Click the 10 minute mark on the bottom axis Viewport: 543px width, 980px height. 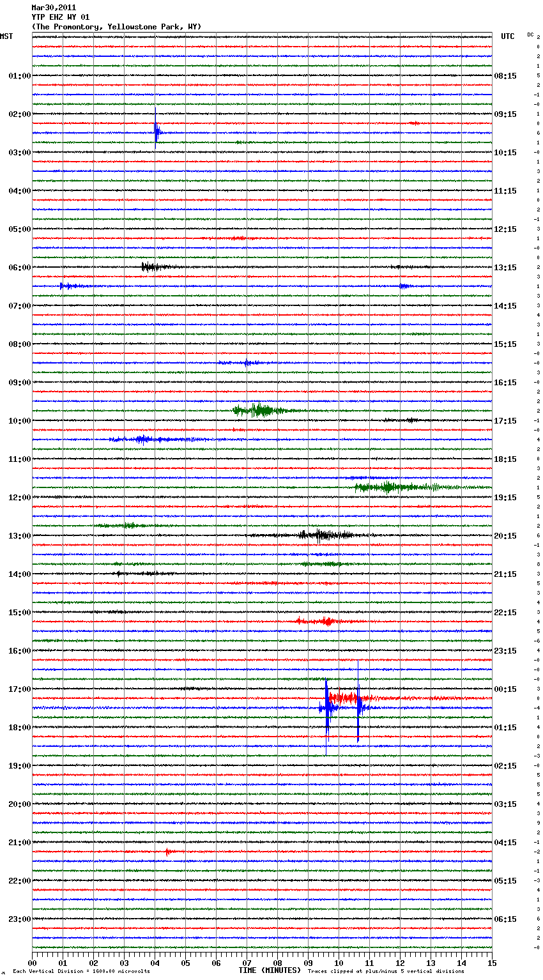pyautogui.click(x=339, y=963)
